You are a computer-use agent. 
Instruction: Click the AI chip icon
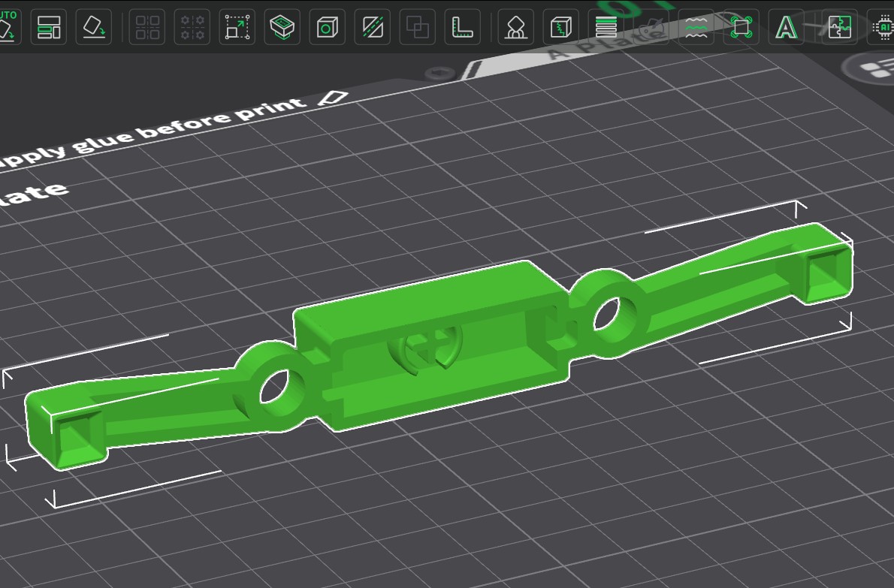pos(883,27)
